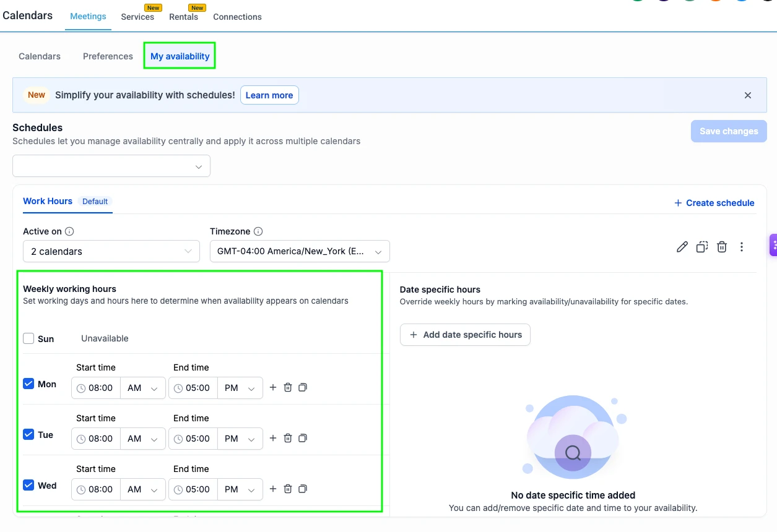Copy Wednesday's hours to other days
This screenshot has width=777, height=532.
pyautogui.click(x=303, y=489)
